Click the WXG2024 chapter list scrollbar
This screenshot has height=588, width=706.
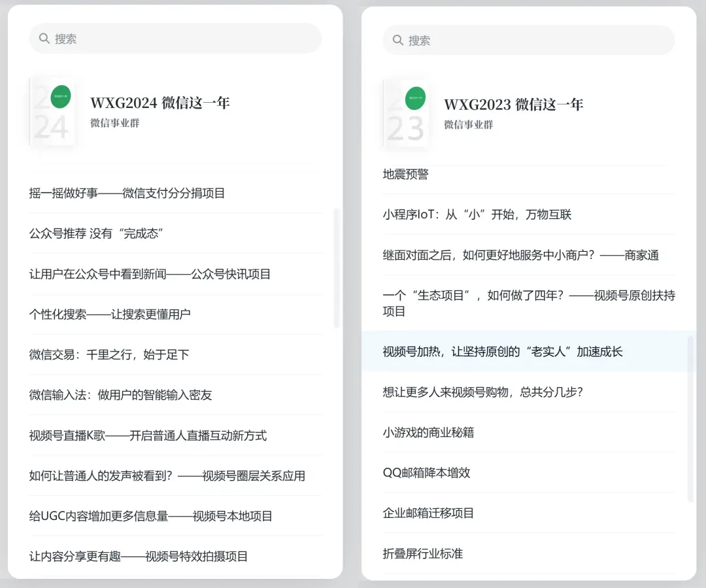336,268
